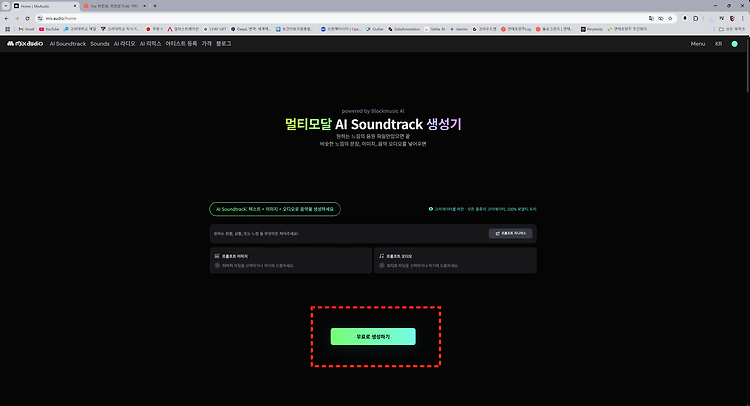
Task: Click the translate page icon
Action: [651, 18]
